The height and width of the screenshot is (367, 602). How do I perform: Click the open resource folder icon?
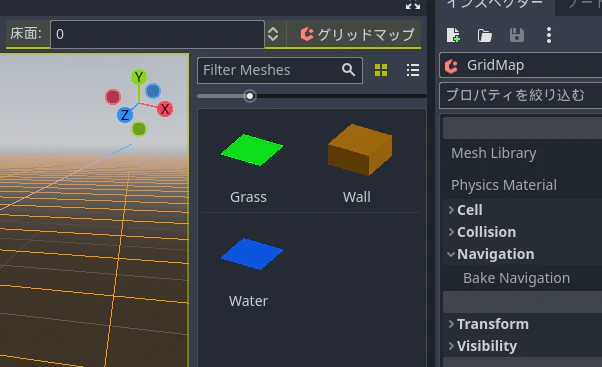(x=485, y=35)
